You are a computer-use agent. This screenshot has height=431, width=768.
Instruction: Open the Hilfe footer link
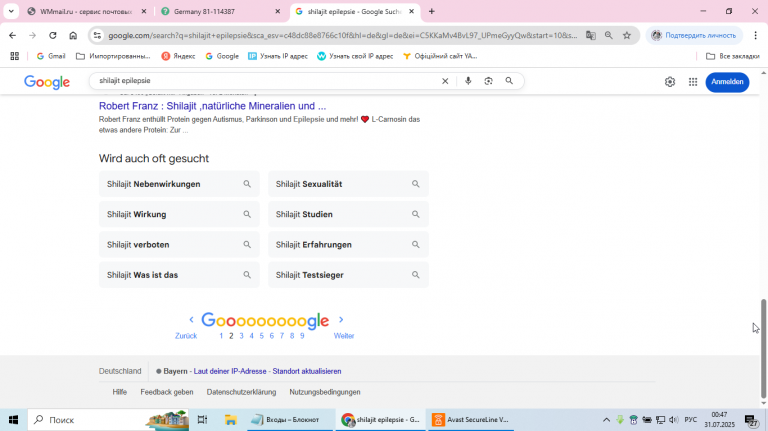(120, 392)
